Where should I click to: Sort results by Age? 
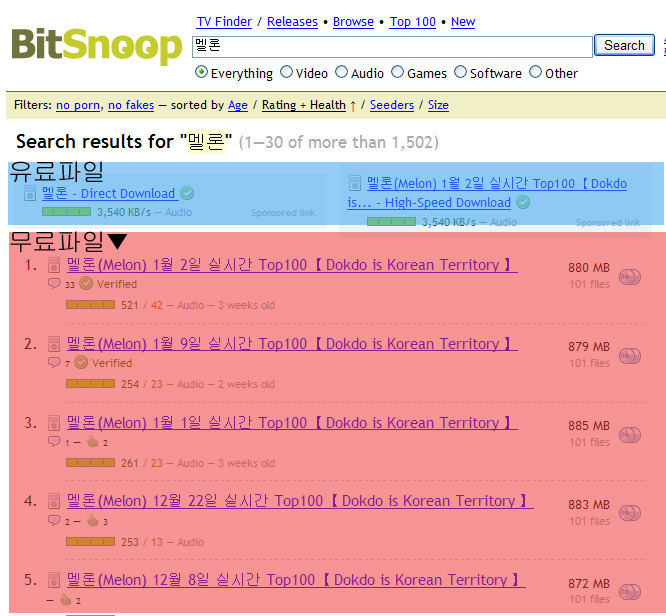click(x=238, y=105)
